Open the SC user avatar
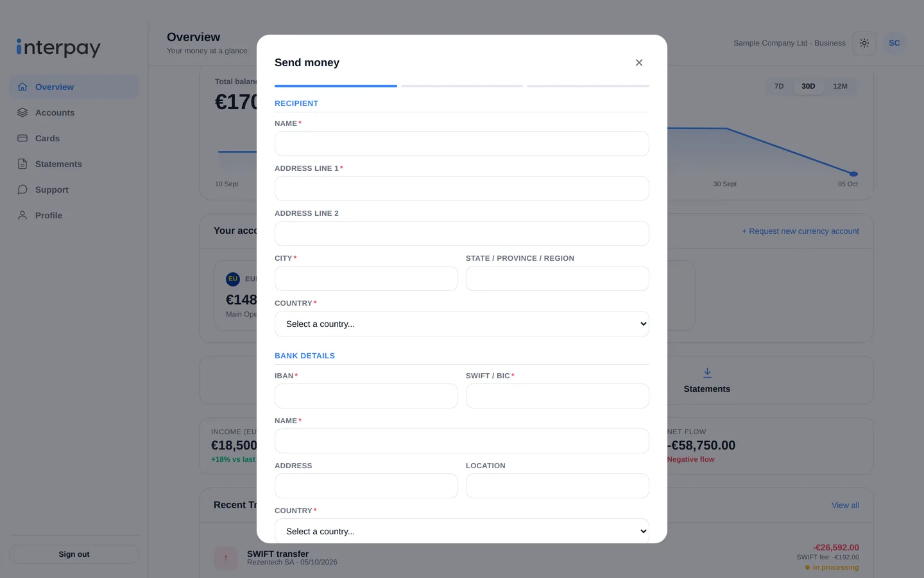 [x=894, y=43]
